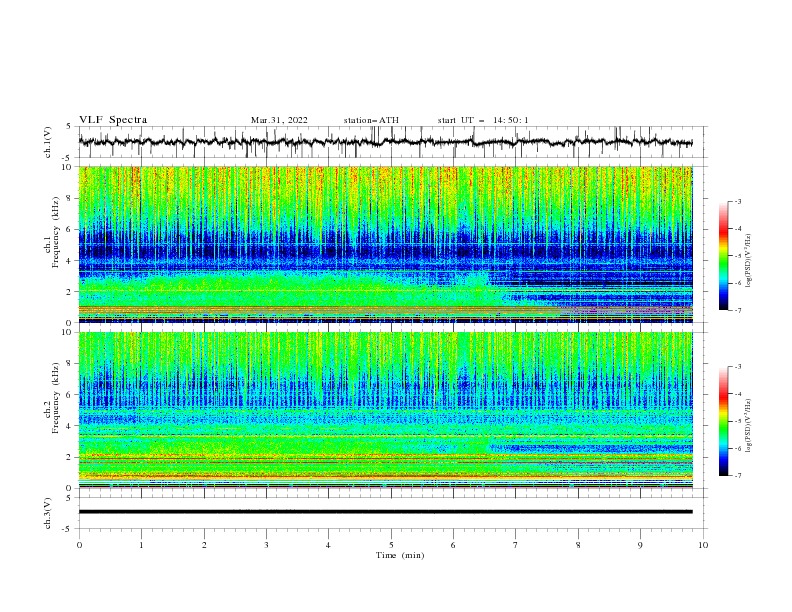Click the "Time (min)" axis label
Viewport: 792px width, 612px height.
[400, 555]
